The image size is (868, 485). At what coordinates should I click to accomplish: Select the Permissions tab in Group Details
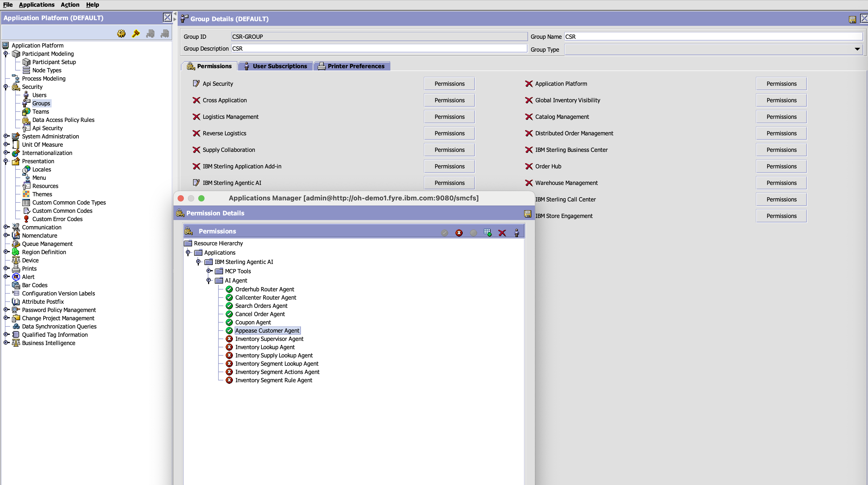tap(209, 66)
